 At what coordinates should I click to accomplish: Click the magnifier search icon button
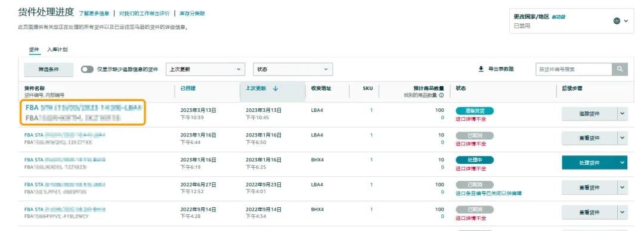tap(620, 69)
